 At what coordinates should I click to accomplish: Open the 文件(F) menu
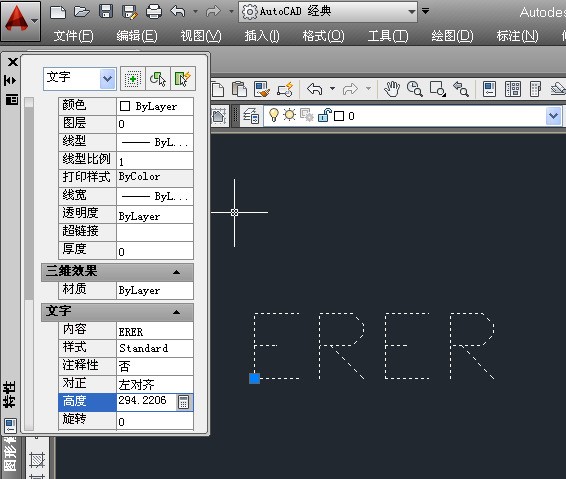click(x=73, y=36)
